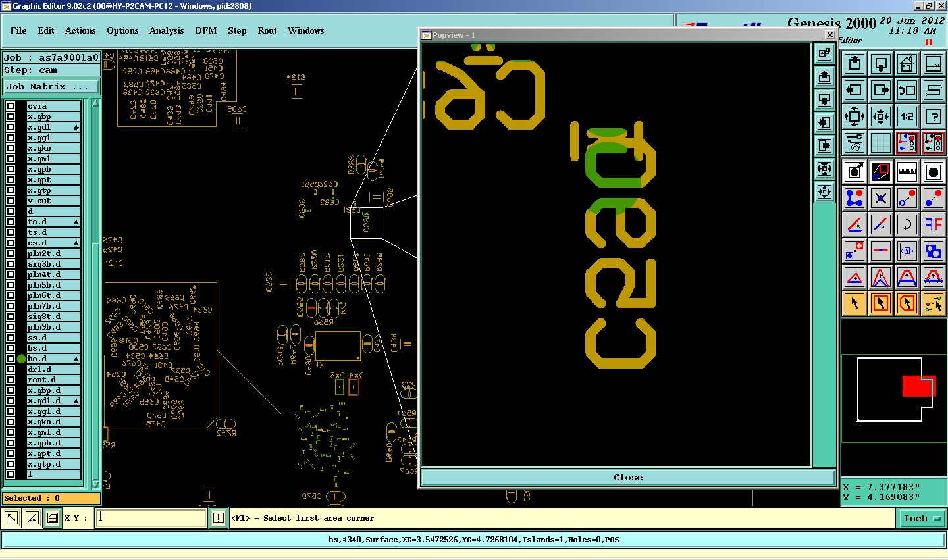Click the green color dot of bo.d layer

pyautogui.click(x=22, y=359)
